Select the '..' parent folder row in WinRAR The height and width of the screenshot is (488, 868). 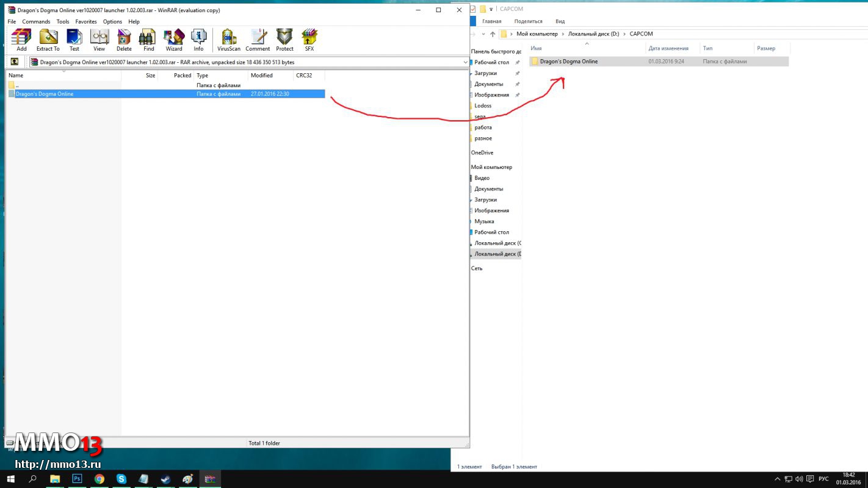[165, 85]
